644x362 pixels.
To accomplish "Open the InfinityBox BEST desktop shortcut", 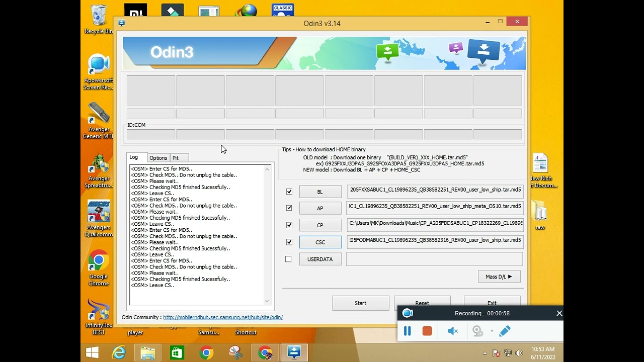I will [x=99, y=317].
